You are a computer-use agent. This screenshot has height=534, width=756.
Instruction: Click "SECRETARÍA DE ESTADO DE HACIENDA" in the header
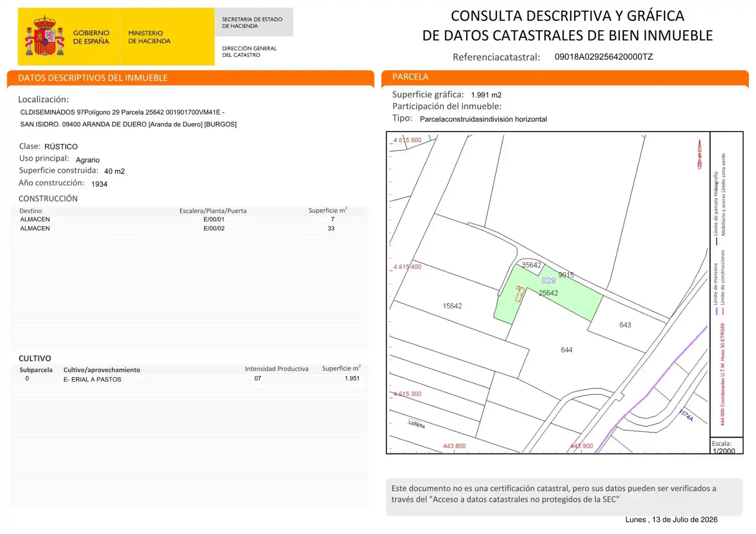coord(252,23)
